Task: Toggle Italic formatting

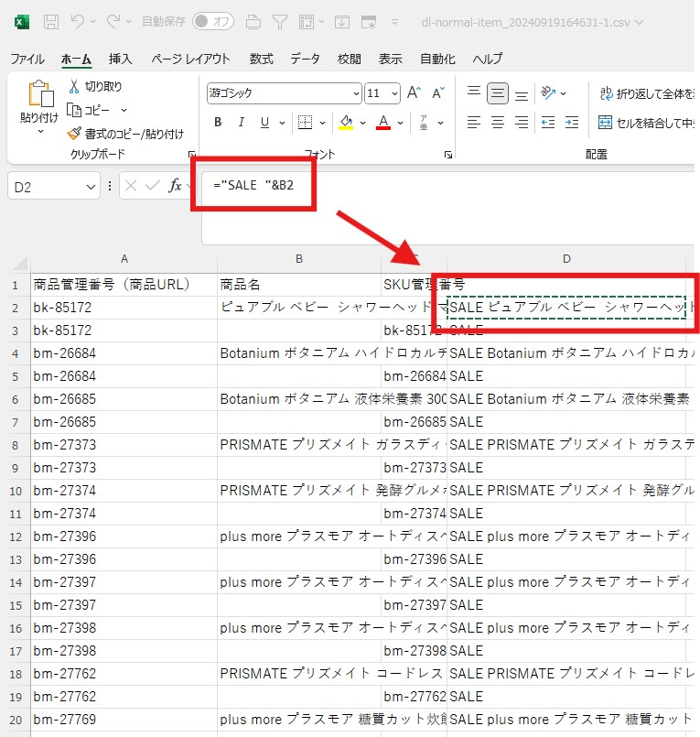Action: [x=241, y=122]
